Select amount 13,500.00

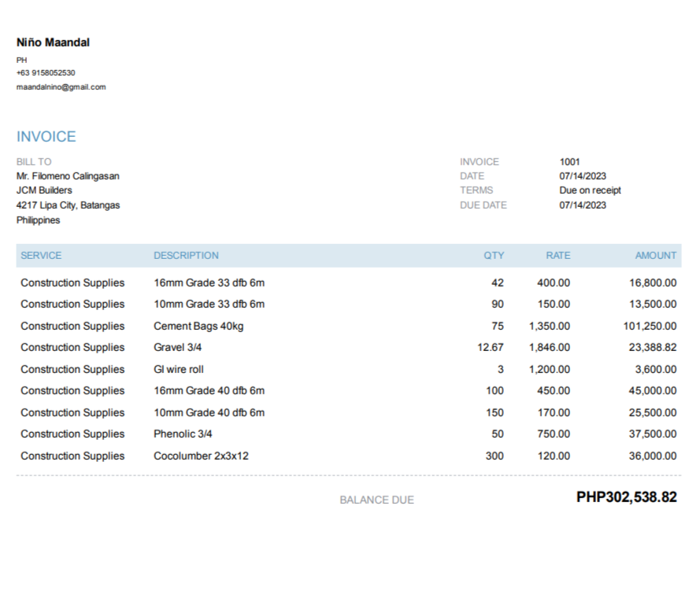tap(653, 305)
